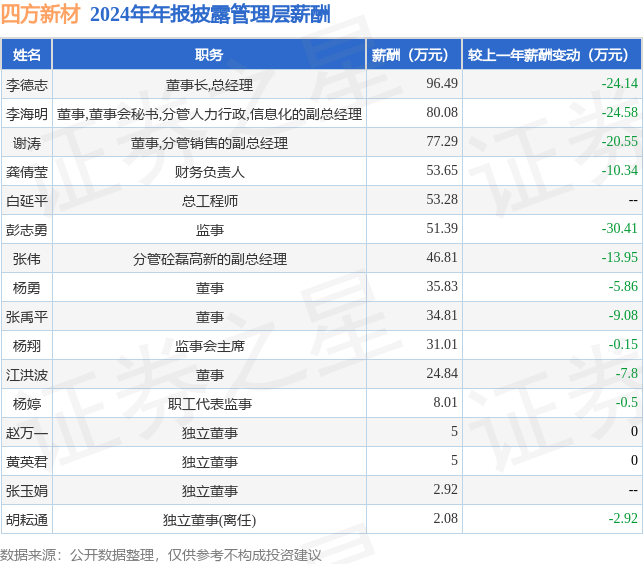Image resolution: width=643 pixels, height=564 pixels.
Task: Click the salary value 34.81
Action: (x=442, y=315)
